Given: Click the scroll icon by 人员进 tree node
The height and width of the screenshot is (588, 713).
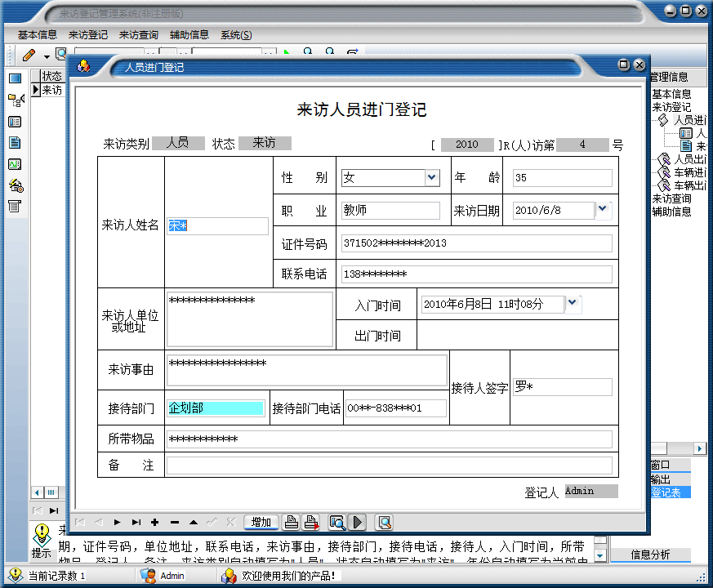Looking at the screenshot, I should point(663,120).
